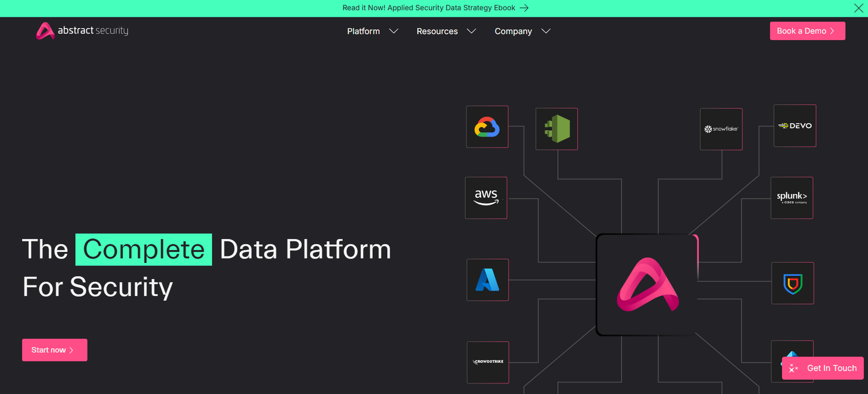The width and height of the screenshot is (868, 394).
Task: Click the shield logo integration tile
Action: pyautogui.click(x=793, y=283)
